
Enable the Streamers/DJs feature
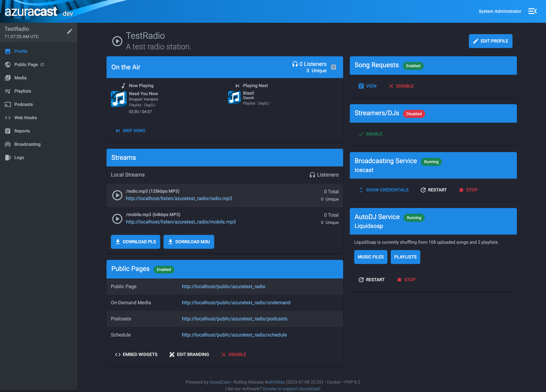point(370,134)
